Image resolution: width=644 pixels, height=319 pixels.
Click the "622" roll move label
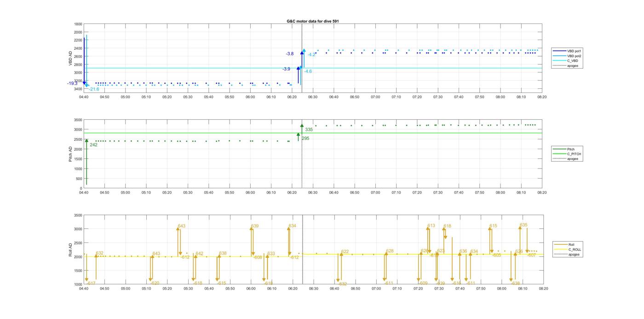pos(345,252)
